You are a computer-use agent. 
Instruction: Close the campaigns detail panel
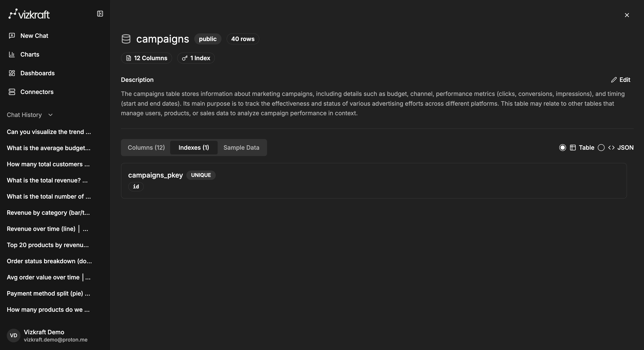click(x=627, y=15)
